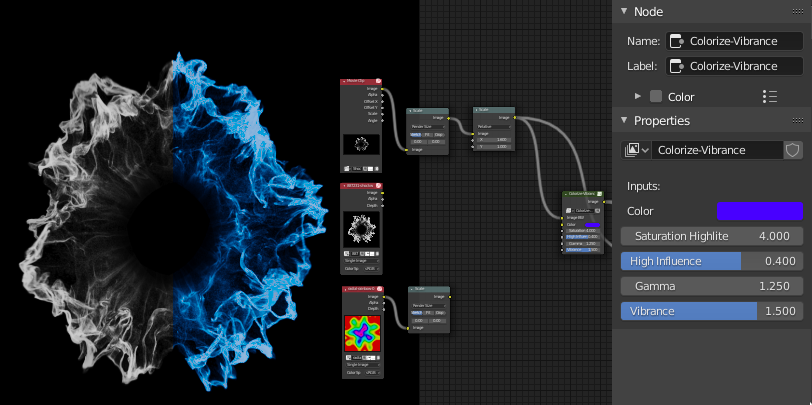Click the drag grip on Node panel

click(x=795, y=12)
